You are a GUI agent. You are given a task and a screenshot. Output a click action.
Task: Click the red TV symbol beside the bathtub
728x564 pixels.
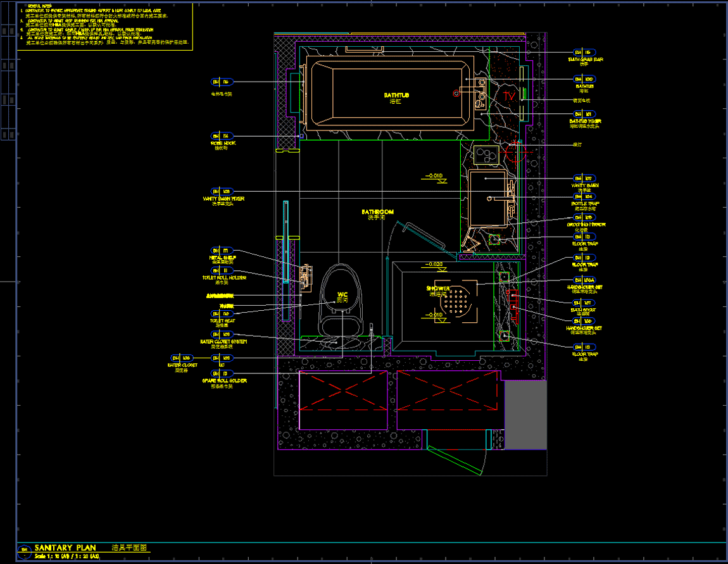[x=509, y=96]
